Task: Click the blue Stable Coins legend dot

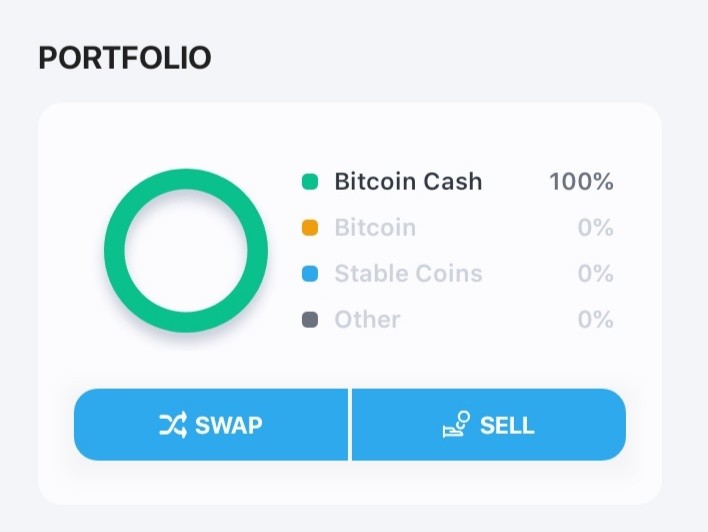Action: click(x=310, y=274)
